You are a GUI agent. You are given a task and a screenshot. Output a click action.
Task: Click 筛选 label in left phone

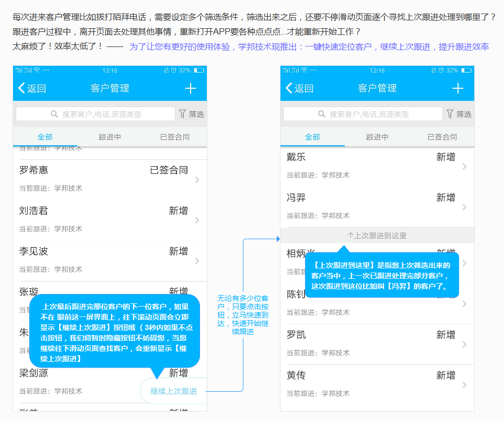coord(196,114)
